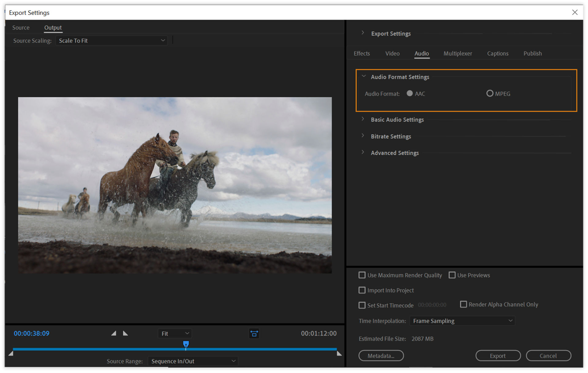Close the Export Settings dialog
Viewport: 588px width, 373px height.
pyautogui.click(x=575, y=12)
